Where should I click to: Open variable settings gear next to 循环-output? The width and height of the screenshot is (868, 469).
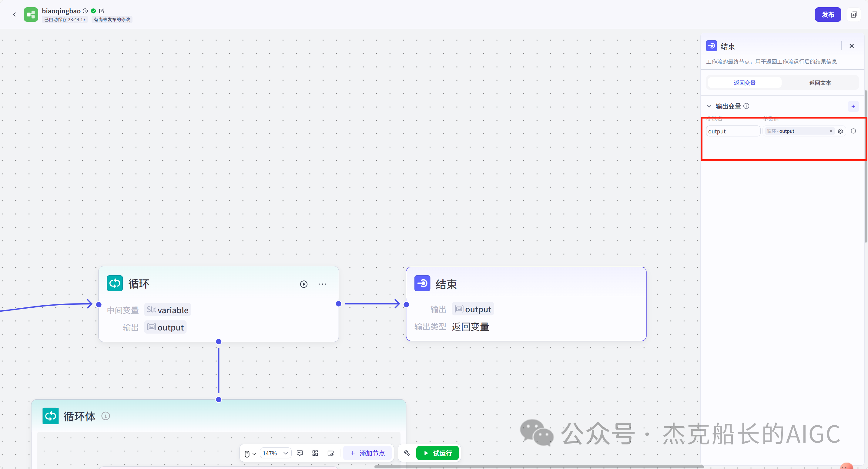[x=840, y=131]
